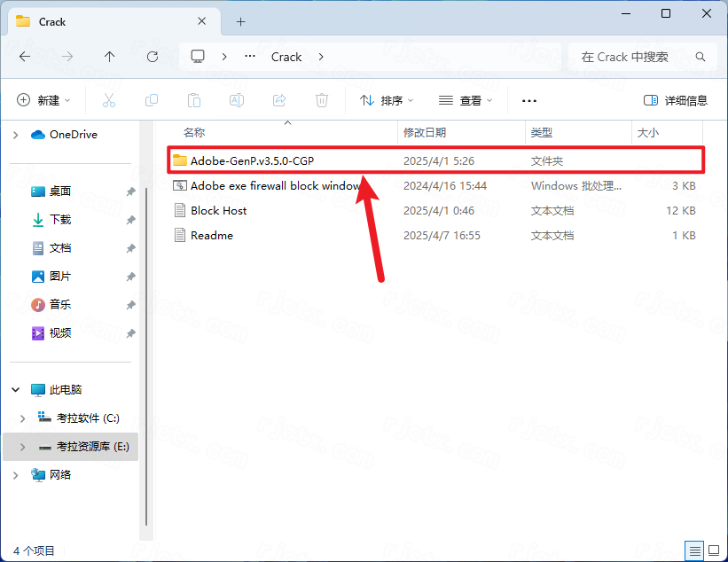Switch to details list view in status bar
This screenshot has height=562, width=728.
[x=694, y=550]
